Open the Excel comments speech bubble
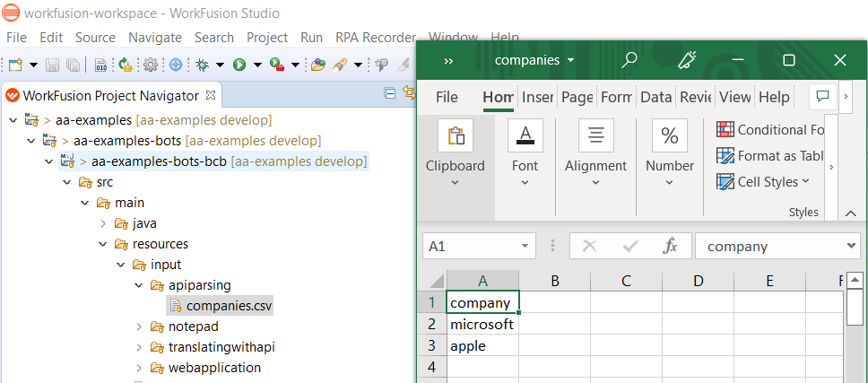The image size is (868, 383). [x=822, y=97]
